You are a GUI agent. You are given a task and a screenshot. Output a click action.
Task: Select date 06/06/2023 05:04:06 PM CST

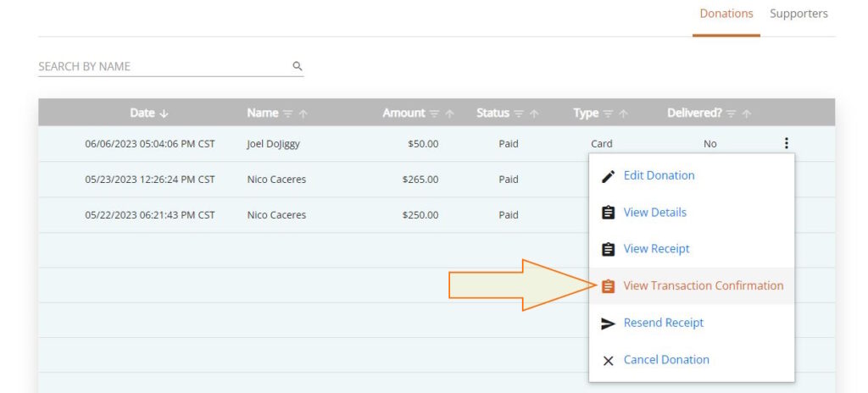(150, 144)
